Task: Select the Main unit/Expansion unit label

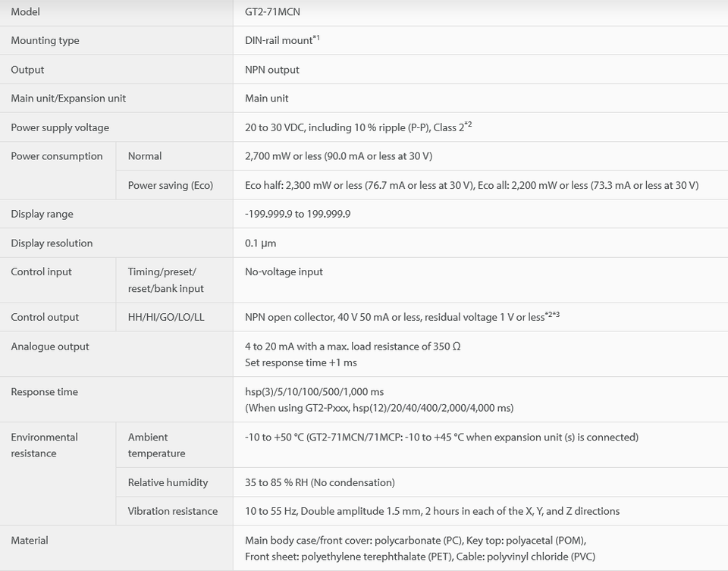Action: [68, 99]
